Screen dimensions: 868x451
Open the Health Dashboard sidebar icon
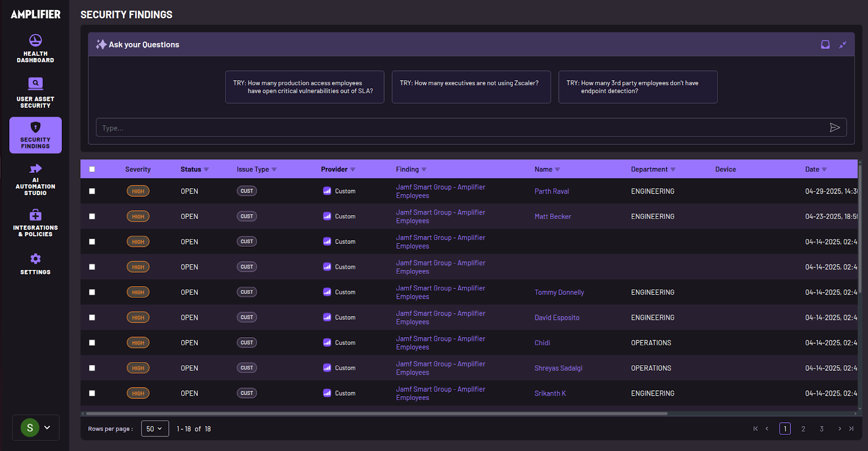[35, 41]
